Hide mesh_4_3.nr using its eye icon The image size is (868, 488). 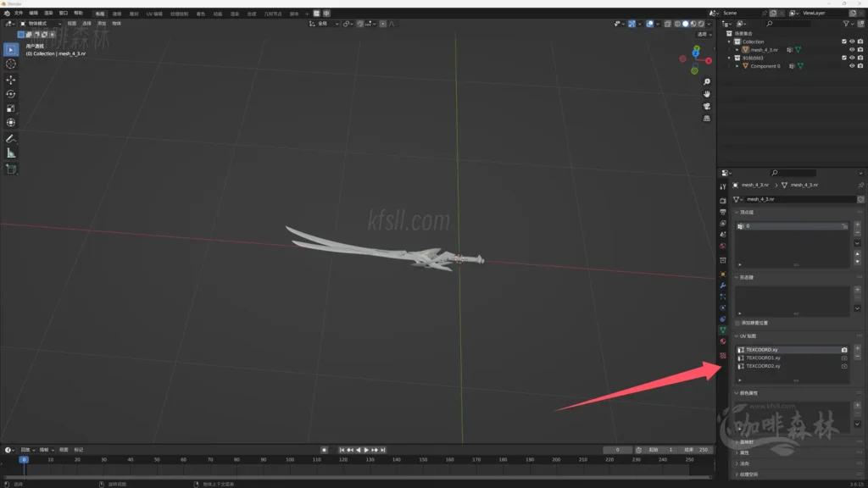coord(852,50)
